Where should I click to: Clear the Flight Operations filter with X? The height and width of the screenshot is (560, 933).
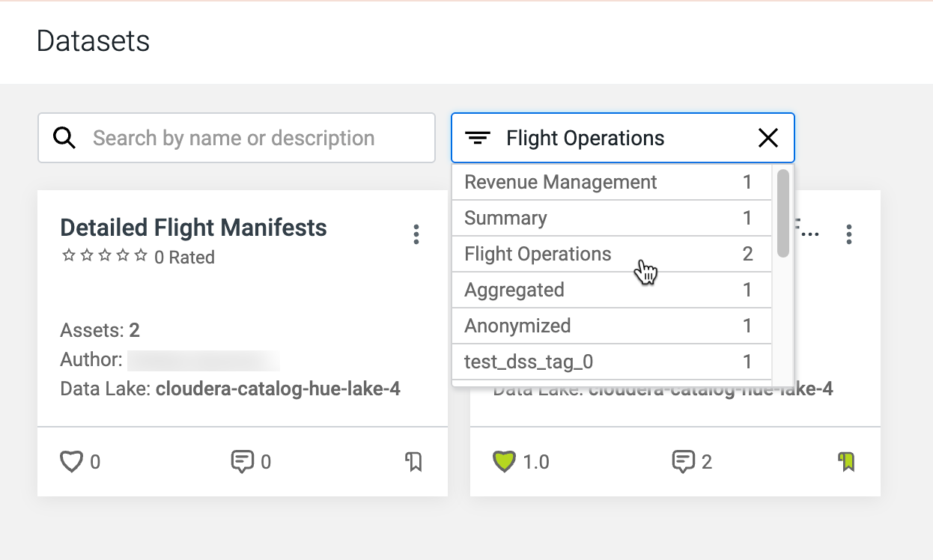pos(768,138)
